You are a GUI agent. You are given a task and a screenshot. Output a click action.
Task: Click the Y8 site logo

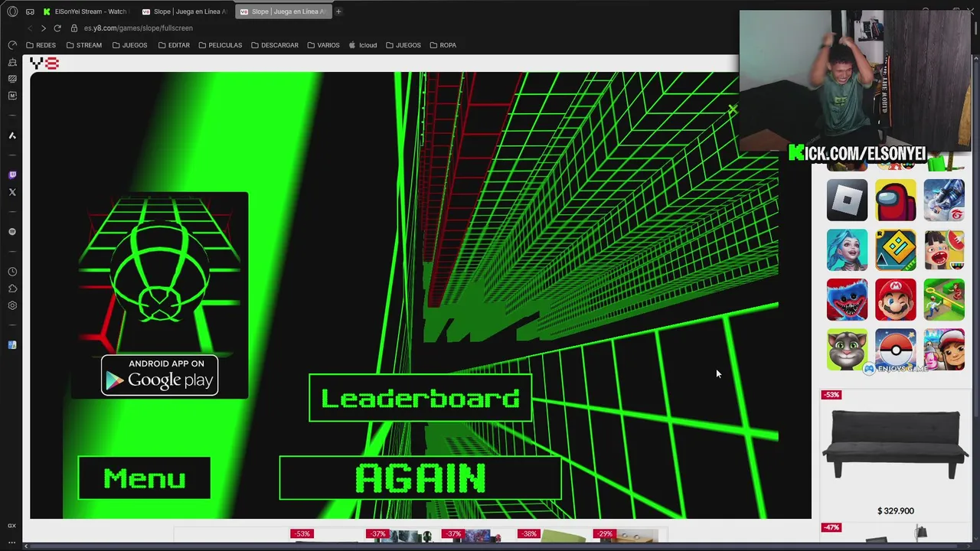click(x=44, y=64)
